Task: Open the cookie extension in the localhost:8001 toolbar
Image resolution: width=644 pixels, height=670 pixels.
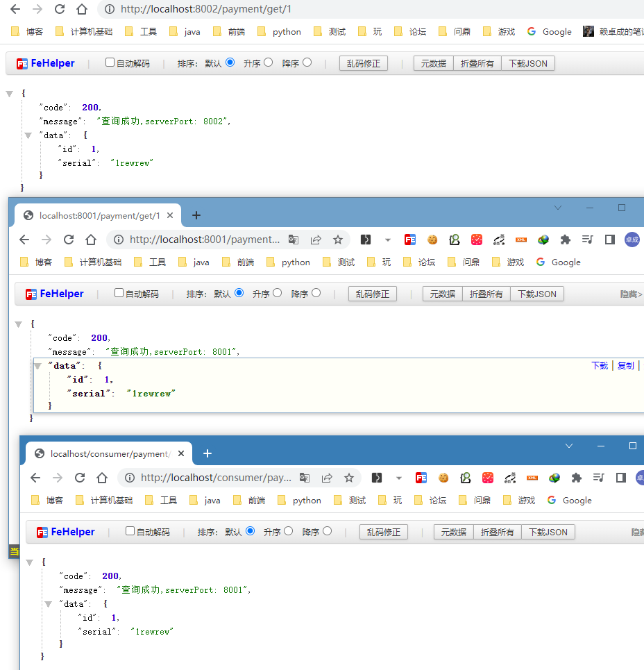Action: pyautogui.click(x=432, y=240)
